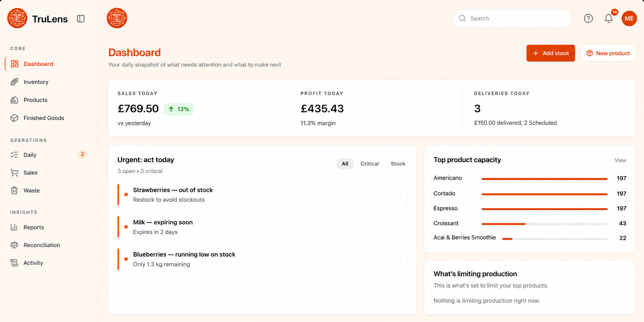Image resolution: width=644 pixels, height=322 pixels.
Task: Click the Acai & Berries Smoothie capacity bar
Action: coord(555,239)
